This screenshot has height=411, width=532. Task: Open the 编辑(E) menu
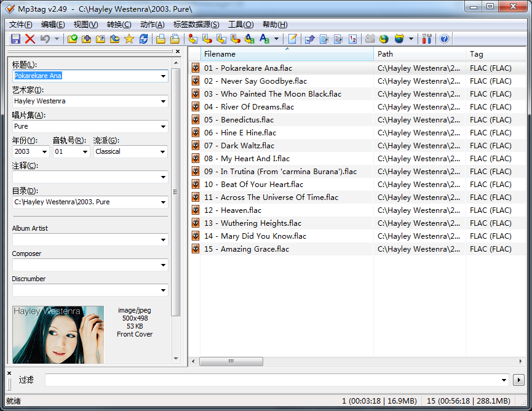53,25
